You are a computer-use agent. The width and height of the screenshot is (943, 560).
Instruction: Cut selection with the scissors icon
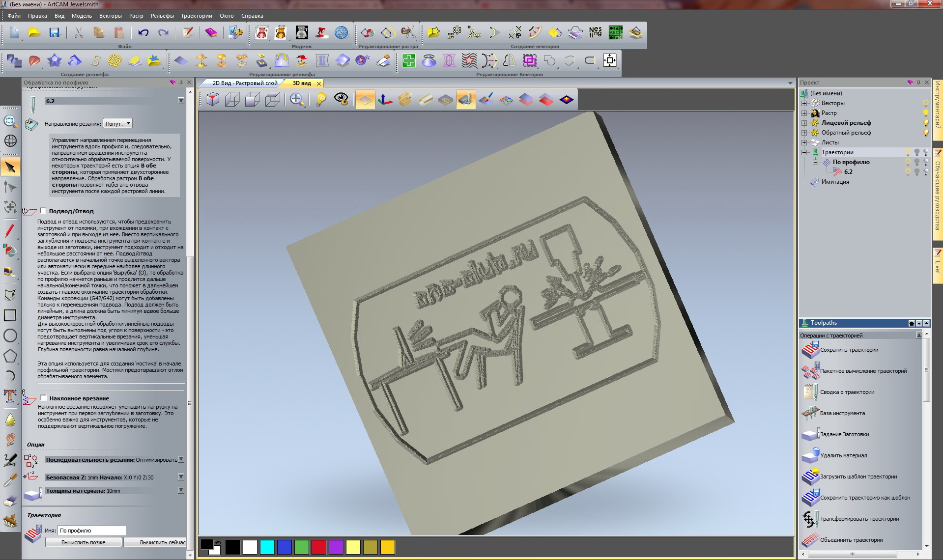coord(79,33)
